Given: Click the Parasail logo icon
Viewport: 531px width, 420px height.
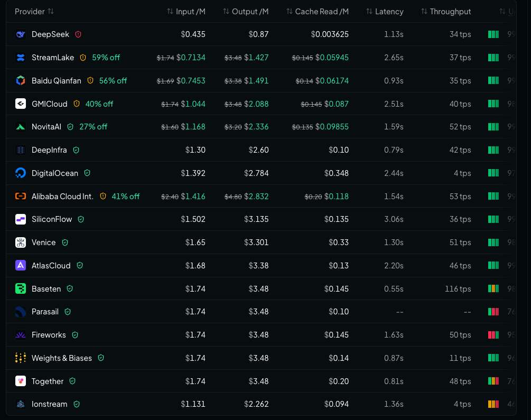Looking at the screenshot, I should pos(21,312).
